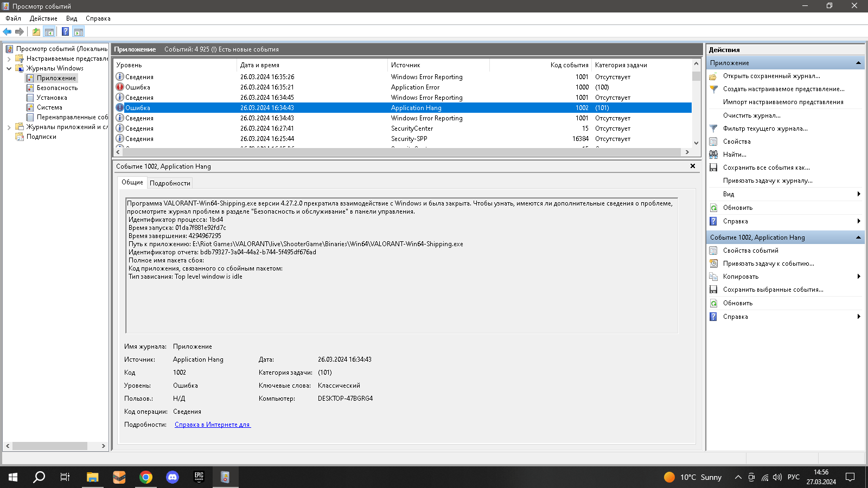
Task: Open the 'Вид' menu in menu bar
Action: point(72,18)
